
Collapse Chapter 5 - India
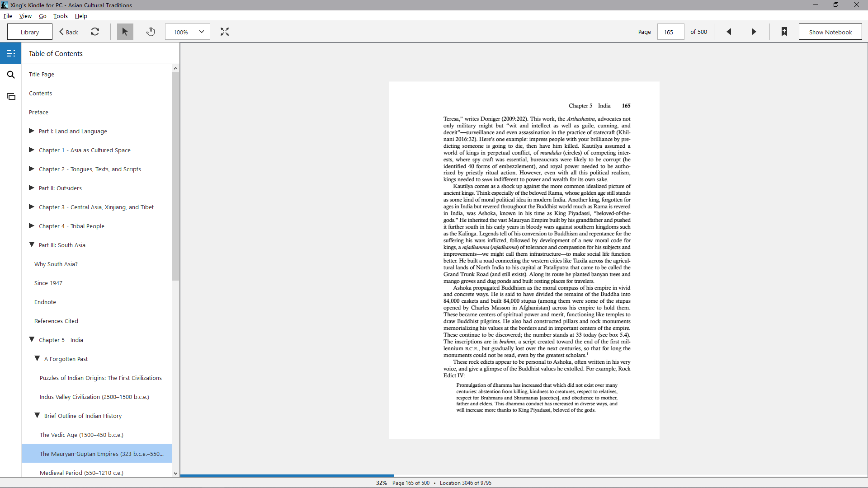click(32, 340)
